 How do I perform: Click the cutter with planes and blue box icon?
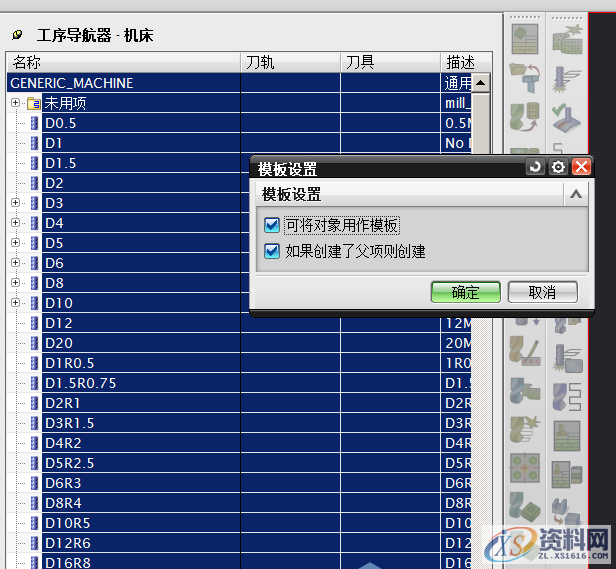pyautogui.click(x=567, y=358)
